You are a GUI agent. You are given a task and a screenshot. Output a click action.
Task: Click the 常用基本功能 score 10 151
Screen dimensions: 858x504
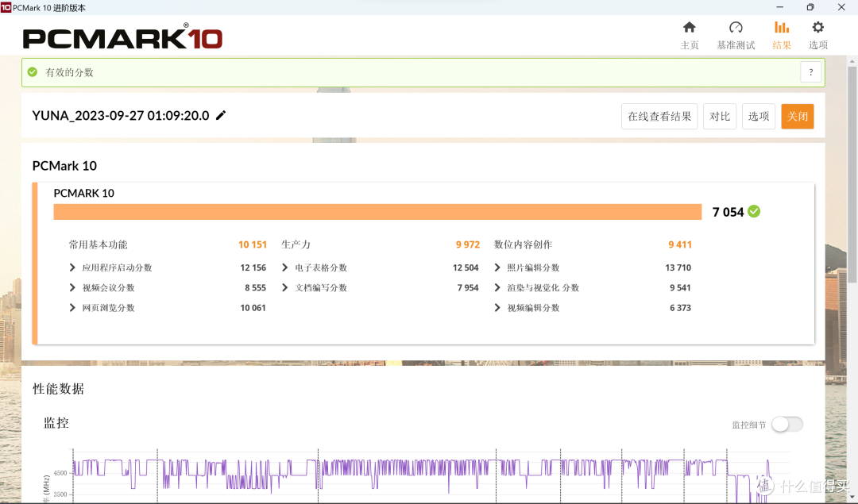coord(253,244)
